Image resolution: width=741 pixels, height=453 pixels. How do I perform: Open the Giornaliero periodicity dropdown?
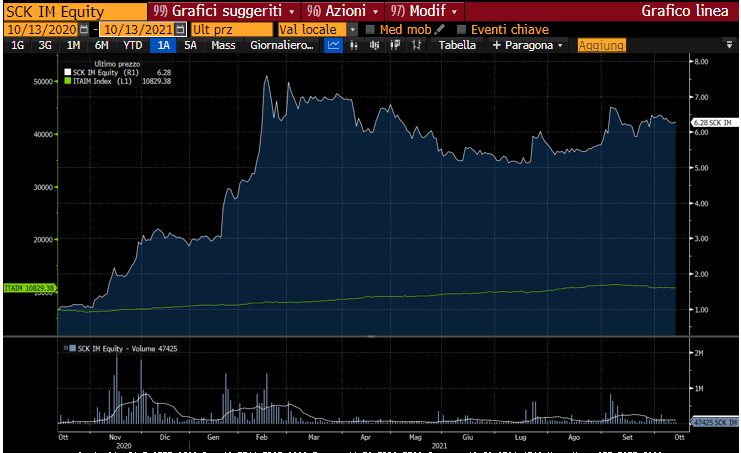click(x=282, y=45)
